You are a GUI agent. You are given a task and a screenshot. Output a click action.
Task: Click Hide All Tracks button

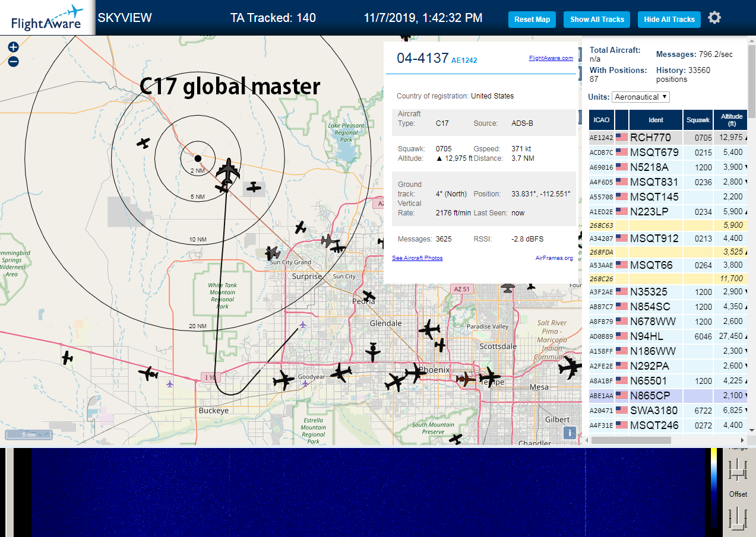[669, 20]
